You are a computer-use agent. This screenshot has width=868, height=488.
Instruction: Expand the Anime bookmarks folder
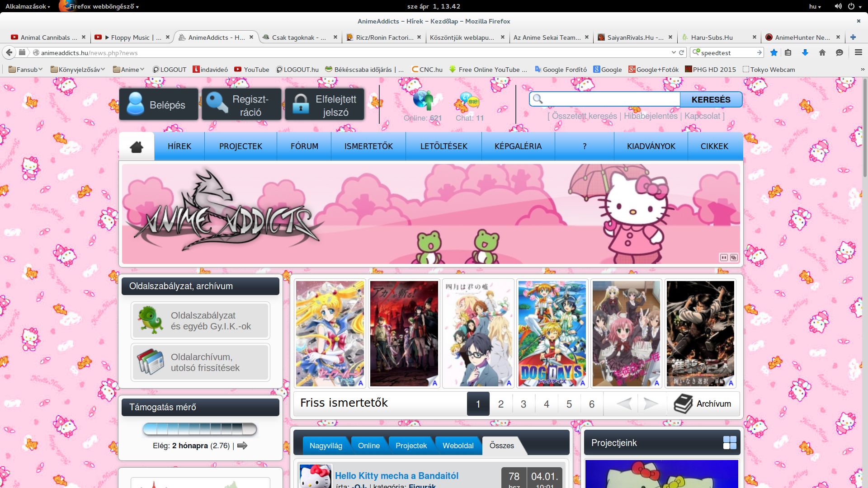coord(129,70)
